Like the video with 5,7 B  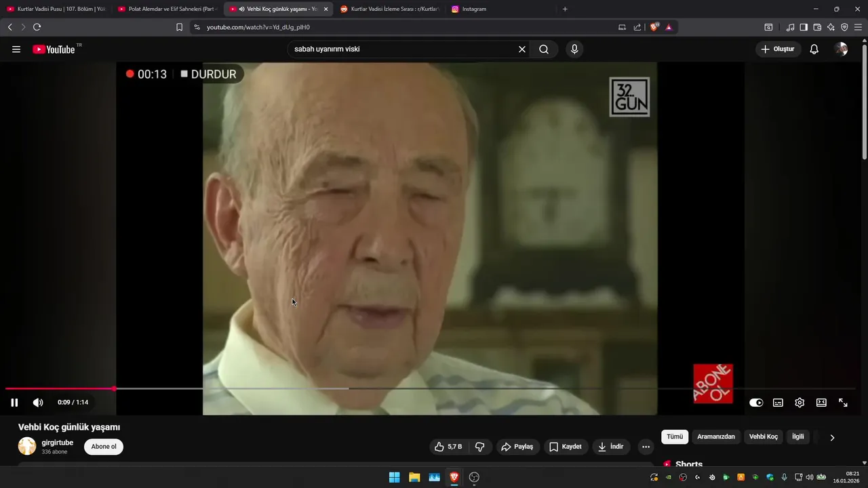click(x=449, y=447)
